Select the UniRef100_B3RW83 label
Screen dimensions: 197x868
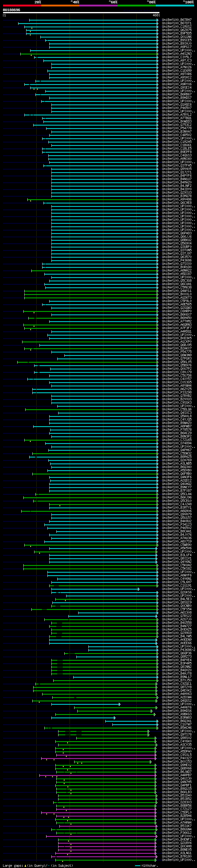[x=177, y=717]
